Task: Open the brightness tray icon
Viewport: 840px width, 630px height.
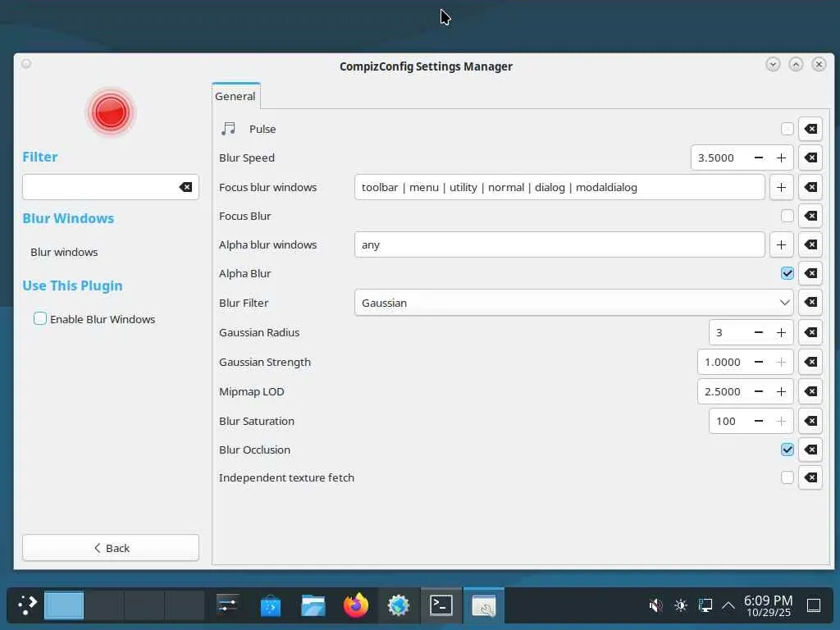Action: (681, 606)
